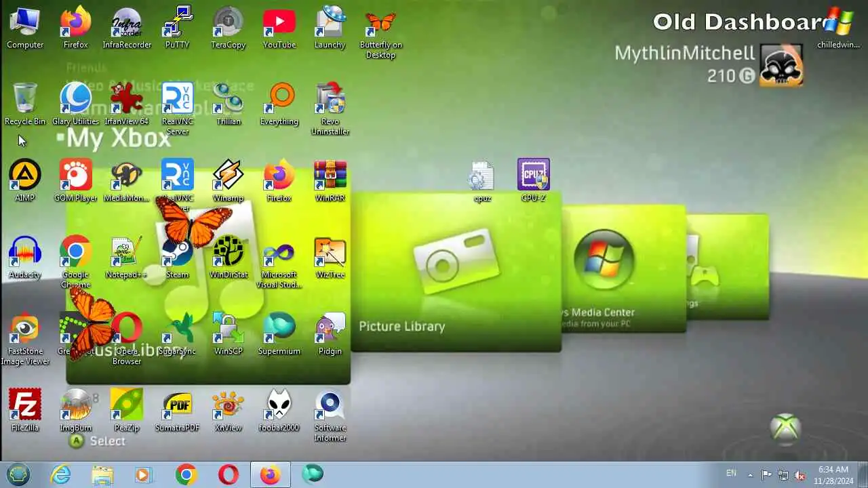Screen dimensions: 868x488
Task: Open the XnView shortcut
Action: pos(228,411)
